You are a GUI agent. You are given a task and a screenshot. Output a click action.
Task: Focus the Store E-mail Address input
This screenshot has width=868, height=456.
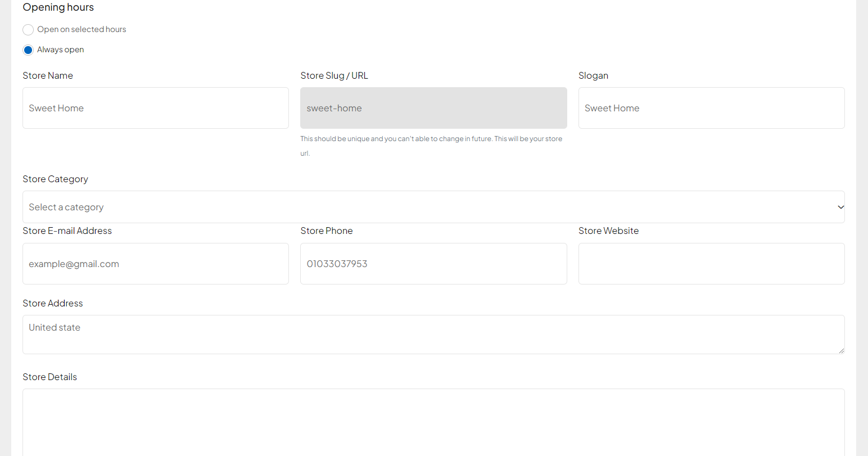156,264
